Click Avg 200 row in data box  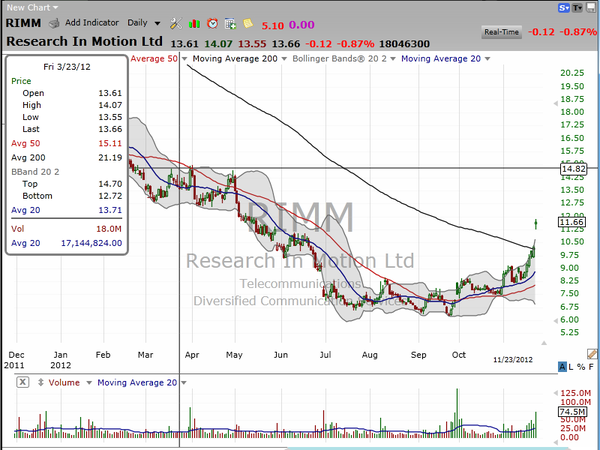pyautogui.click(x=67, y=158)
